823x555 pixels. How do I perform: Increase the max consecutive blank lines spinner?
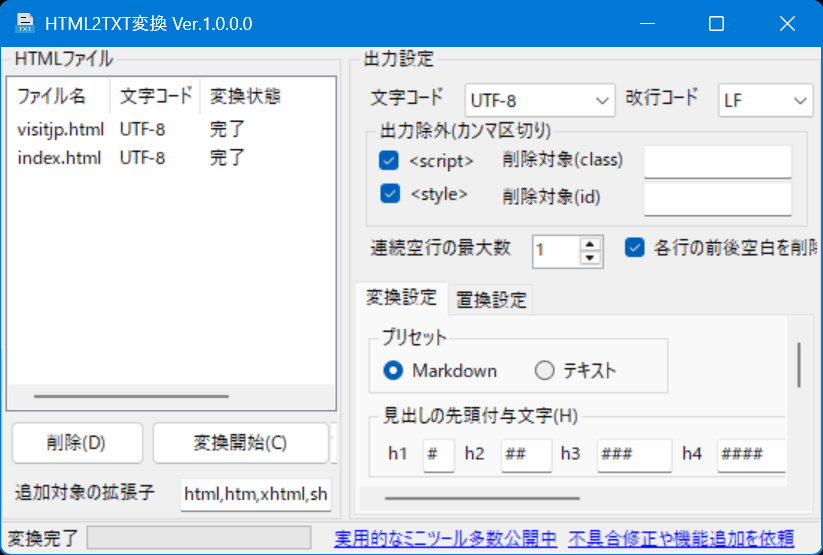click(592, 243)
